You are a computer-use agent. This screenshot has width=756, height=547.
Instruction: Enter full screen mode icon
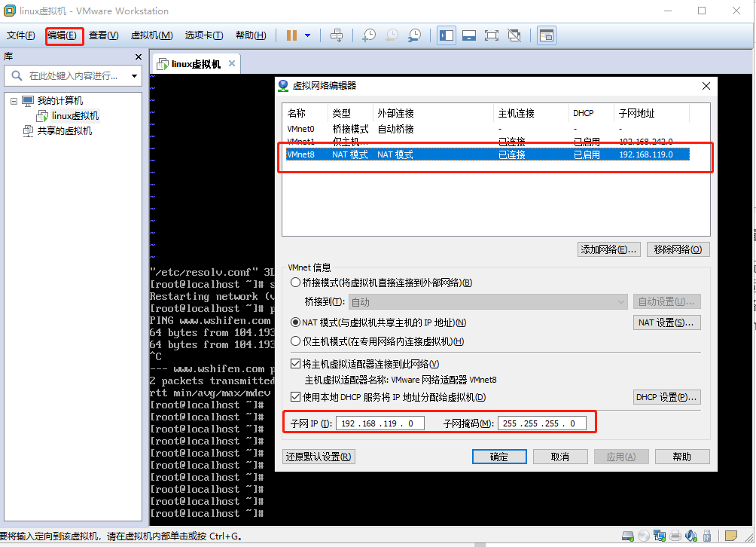[491, 35]
